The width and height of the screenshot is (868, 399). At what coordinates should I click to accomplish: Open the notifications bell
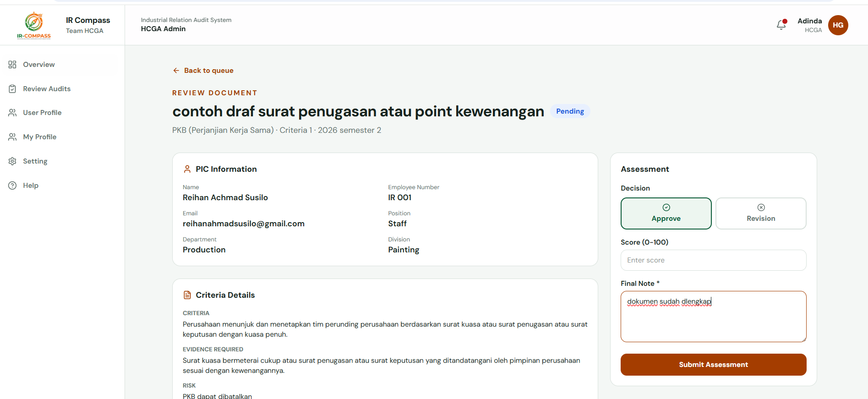pos(781,25)
